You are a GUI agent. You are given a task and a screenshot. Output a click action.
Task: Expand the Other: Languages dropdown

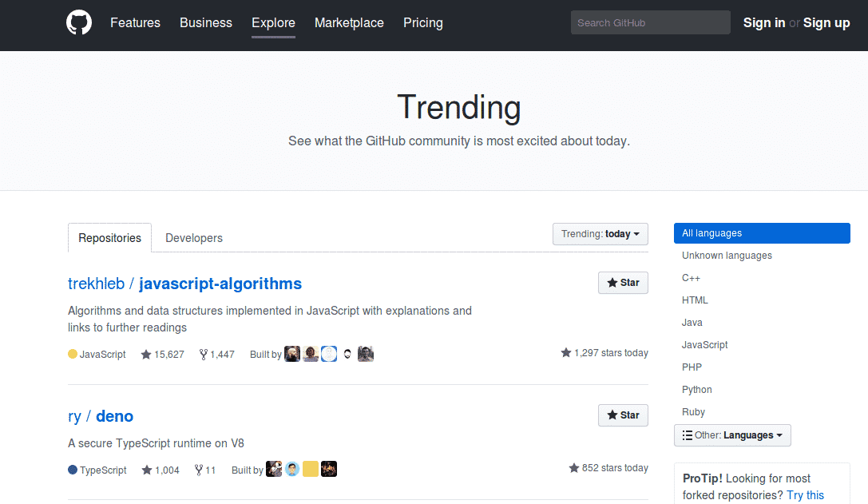(x=732, y=435)
